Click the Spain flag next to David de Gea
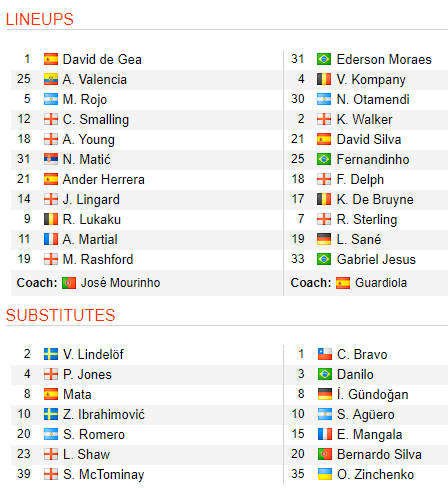The width and height of the screenshot is (448, 491). click(51, 59)
